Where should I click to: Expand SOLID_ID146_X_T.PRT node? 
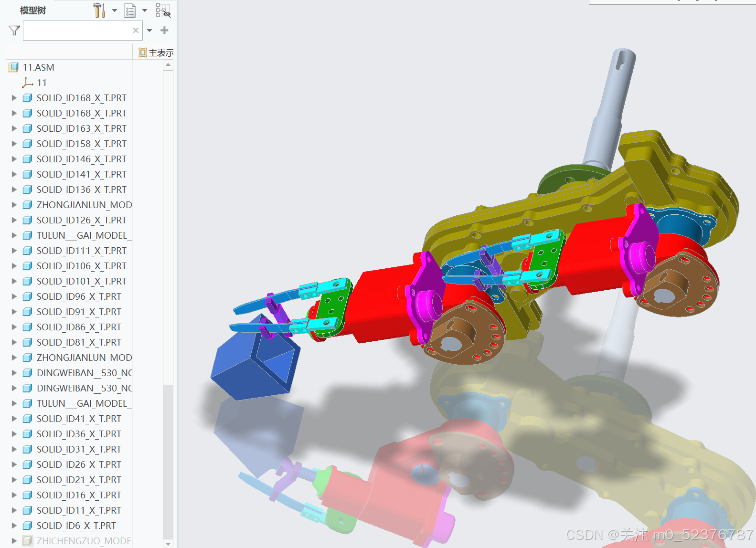[14, 159]
